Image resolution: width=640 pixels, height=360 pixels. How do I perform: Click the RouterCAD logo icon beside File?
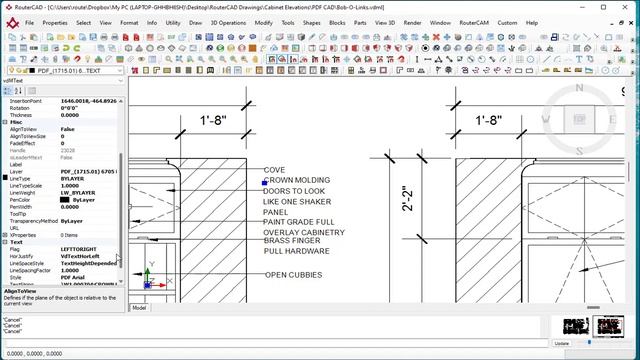pos(13,23)
